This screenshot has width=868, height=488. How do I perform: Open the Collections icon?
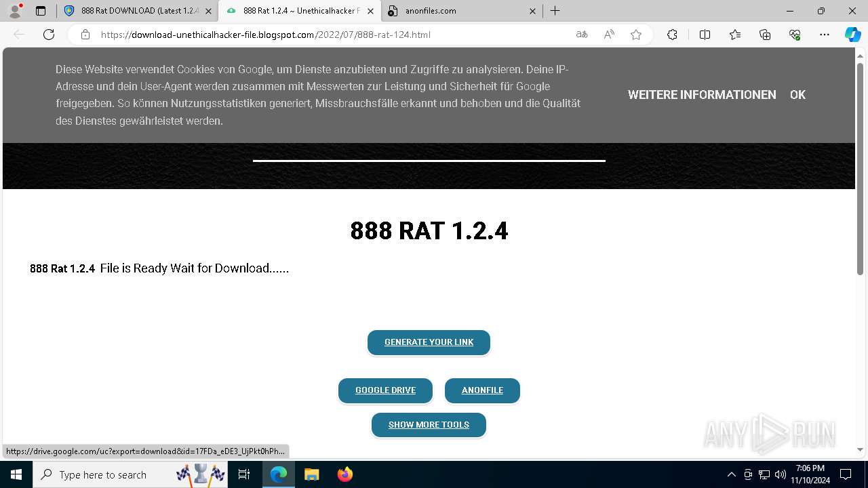tap(765, 35)
